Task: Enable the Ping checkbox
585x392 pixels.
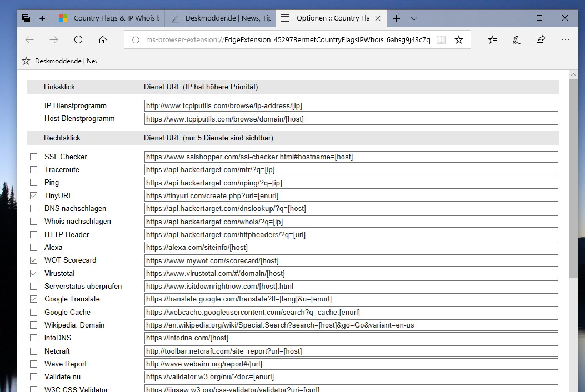Action: point(33,182)
